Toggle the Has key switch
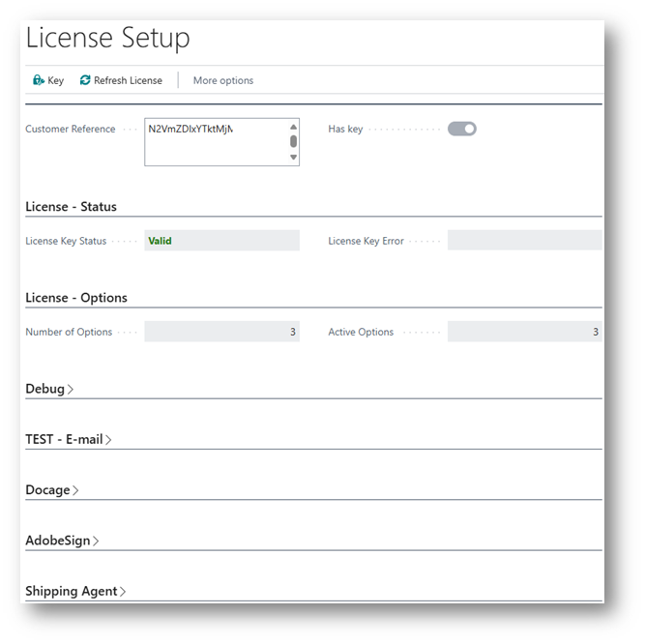This screenshot has width=645, height=644. (461, 129)
